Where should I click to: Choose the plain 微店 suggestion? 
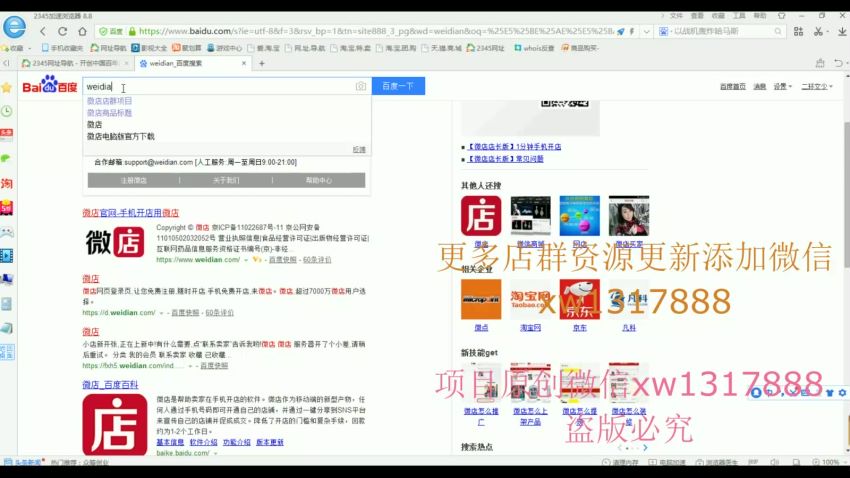94,125
